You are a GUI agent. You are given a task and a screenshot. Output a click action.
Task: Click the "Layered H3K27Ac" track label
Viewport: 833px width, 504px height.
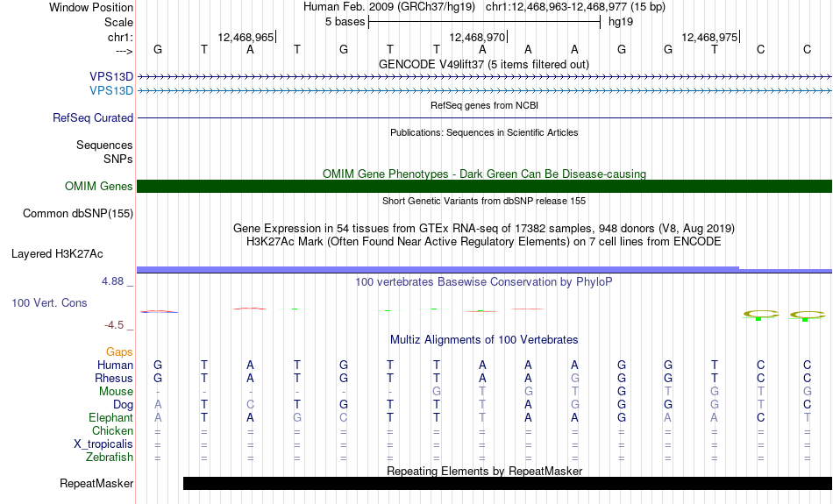point(57,254)
